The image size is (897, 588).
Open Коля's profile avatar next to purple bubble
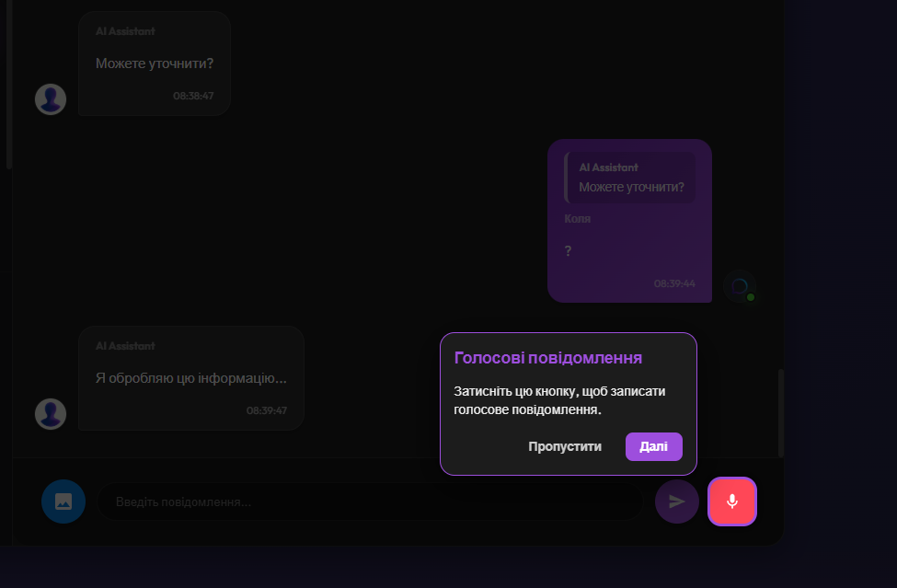coord(739,286)
